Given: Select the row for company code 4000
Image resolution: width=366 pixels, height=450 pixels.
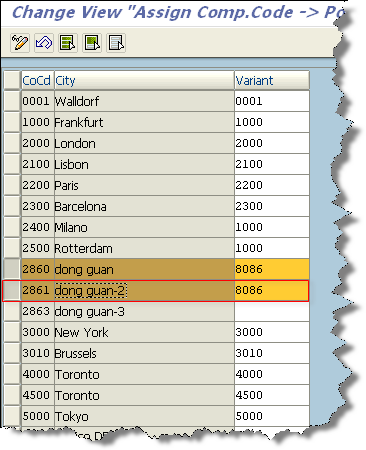Looking at the screenshot, I should click(12, 374).
